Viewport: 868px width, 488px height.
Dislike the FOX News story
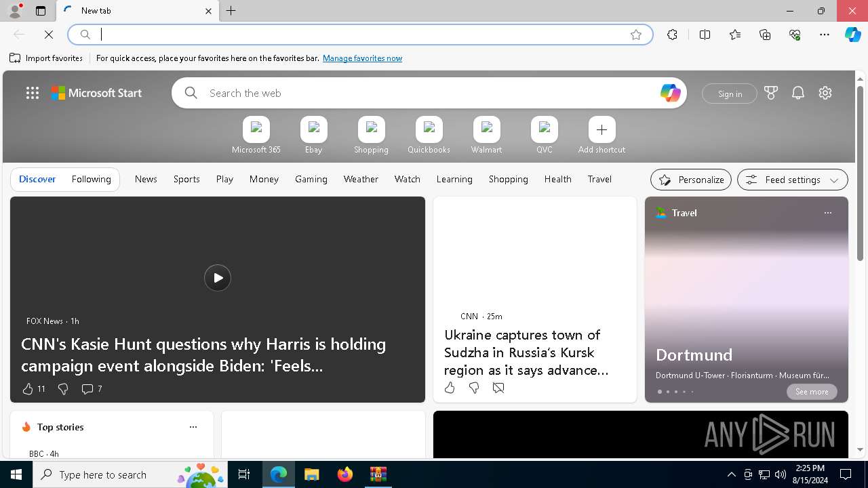(x=63, y=389)
